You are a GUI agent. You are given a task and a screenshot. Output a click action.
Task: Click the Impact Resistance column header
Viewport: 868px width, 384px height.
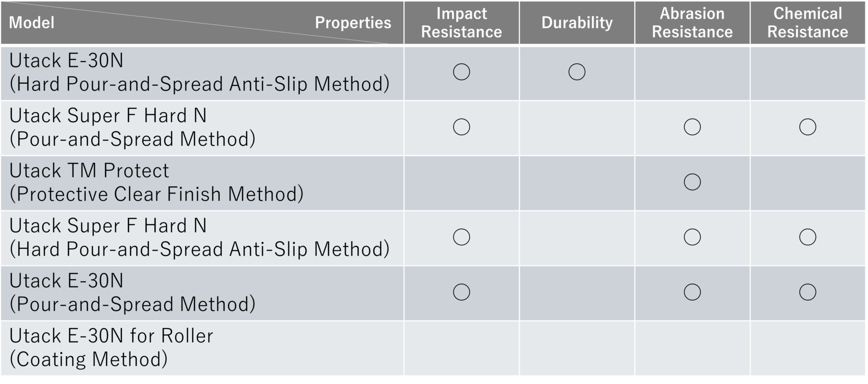pos(461,23)
